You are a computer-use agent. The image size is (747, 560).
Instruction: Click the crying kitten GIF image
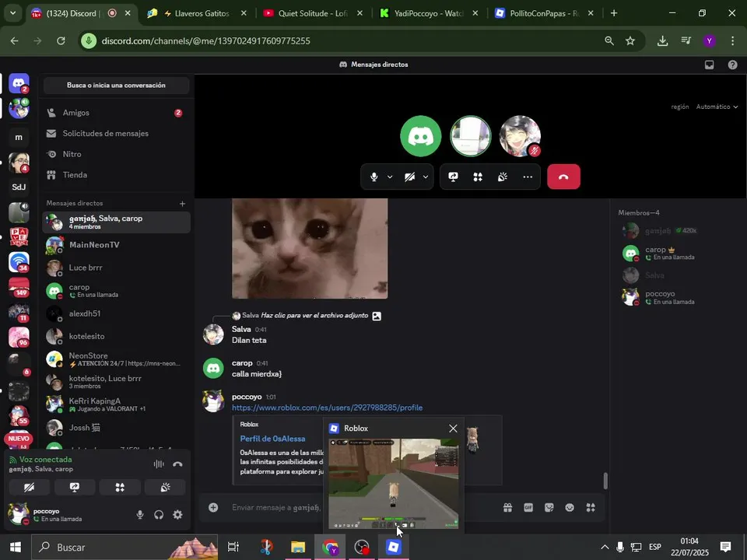point(310,249)
